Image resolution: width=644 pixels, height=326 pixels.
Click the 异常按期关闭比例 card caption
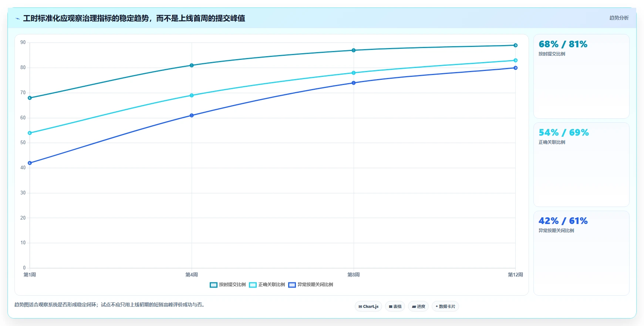coord(556,231)
